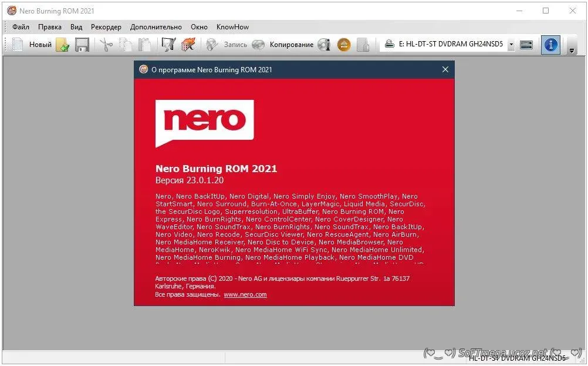The image size is (588, 366).
Task: Open the recorder drive selection dropdown
Action: (x=511, y=45)
